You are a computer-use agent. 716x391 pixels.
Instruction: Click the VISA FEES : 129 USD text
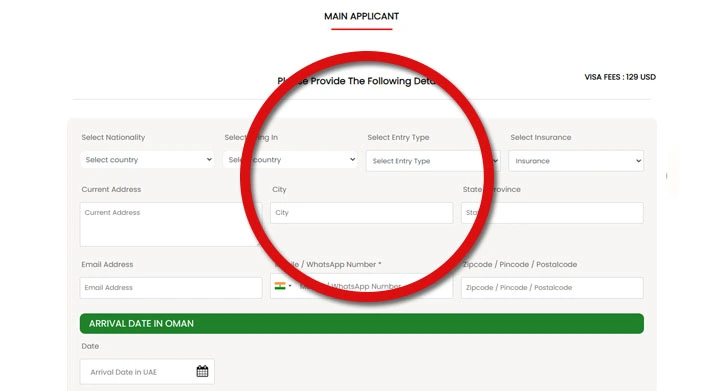[620, 77]
